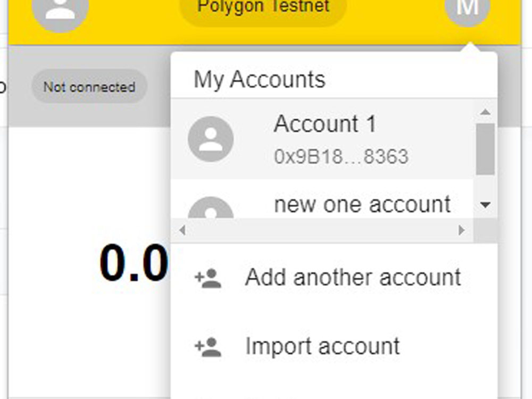532x399 pixels.
Task: Click the My Accounts heading
Action: click(260, 80)
